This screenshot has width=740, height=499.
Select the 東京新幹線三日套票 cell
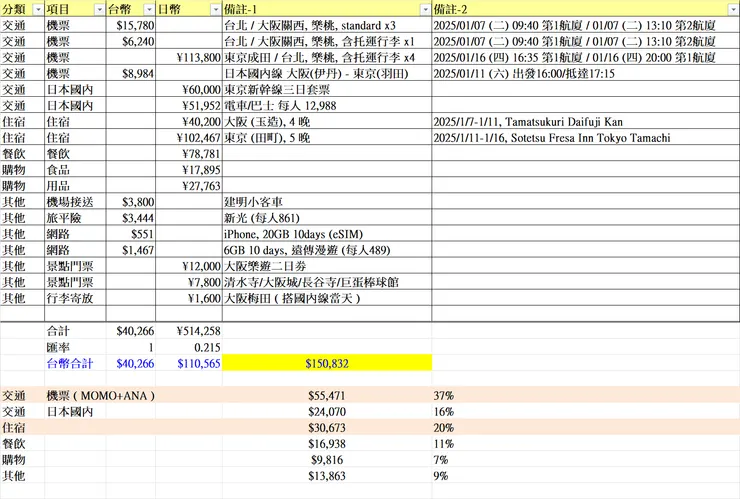pos(327,90)
